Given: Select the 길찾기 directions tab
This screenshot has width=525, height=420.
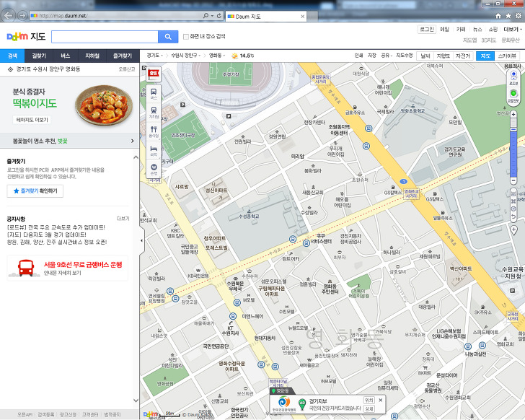Looking at the screenshot, I should (39, 56).
